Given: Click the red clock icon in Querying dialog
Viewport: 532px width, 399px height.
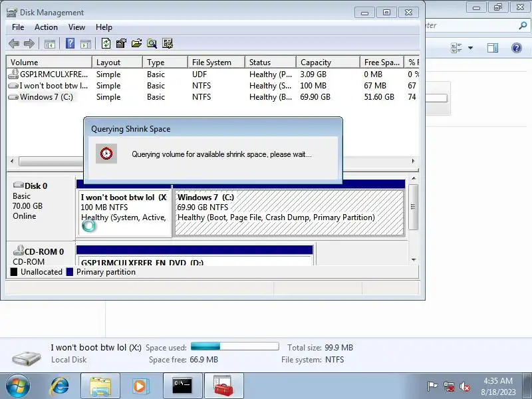Looking at the screenshot, I should pyautogui.click(x=106, y=154).
